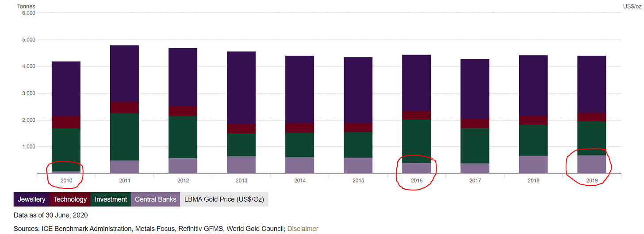Select the Investment segment of 2010 bar
The height and width of the screenshot is (234, 644).
(66, 149)
